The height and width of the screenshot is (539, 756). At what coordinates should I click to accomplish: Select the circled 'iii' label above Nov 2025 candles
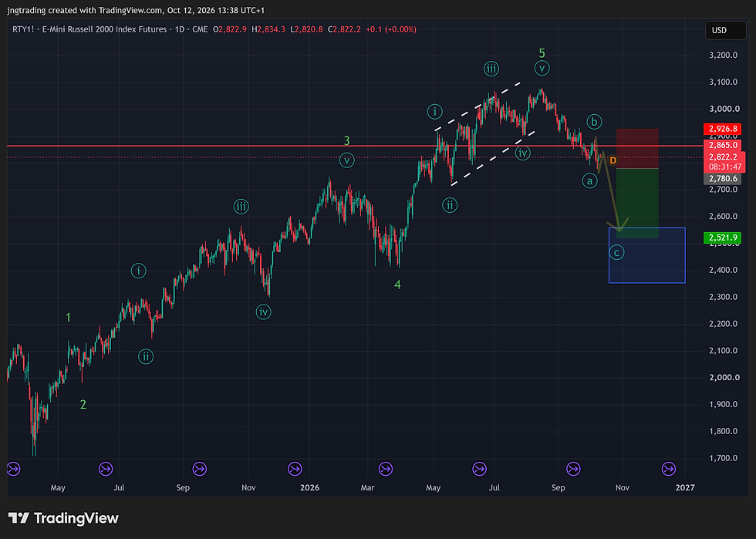(241, 207)
